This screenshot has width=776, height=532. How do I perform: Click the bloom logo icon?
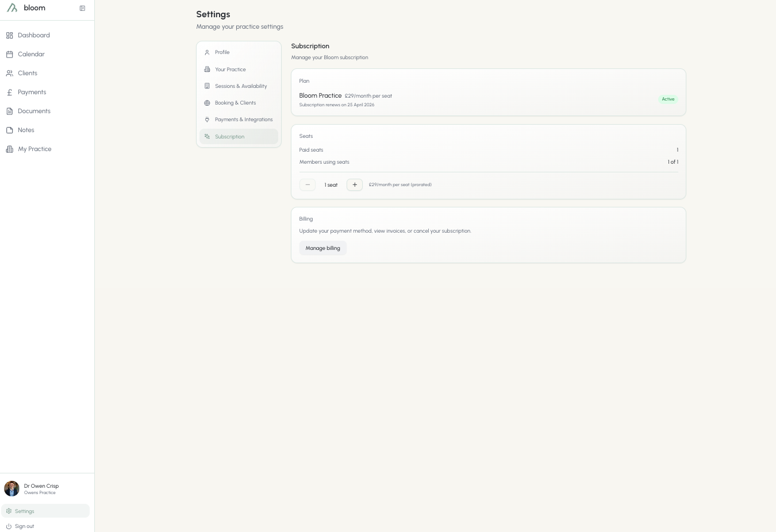[12, 8]
